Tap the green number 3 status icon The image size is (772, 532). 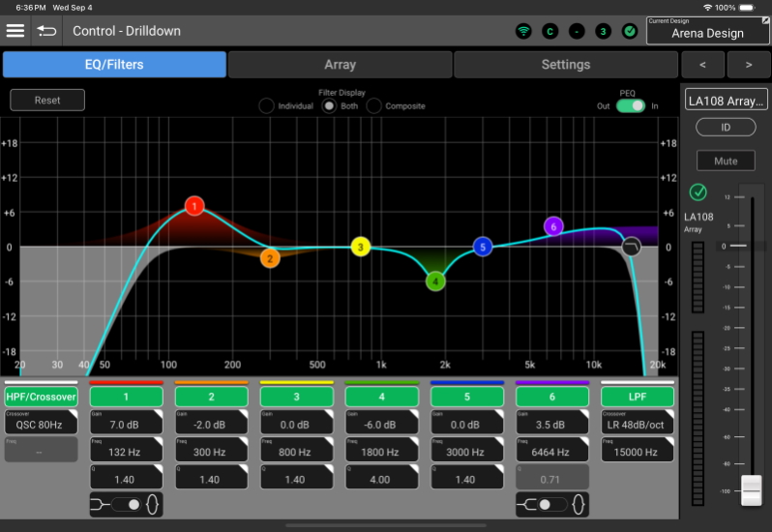click(x=603, y=32)
